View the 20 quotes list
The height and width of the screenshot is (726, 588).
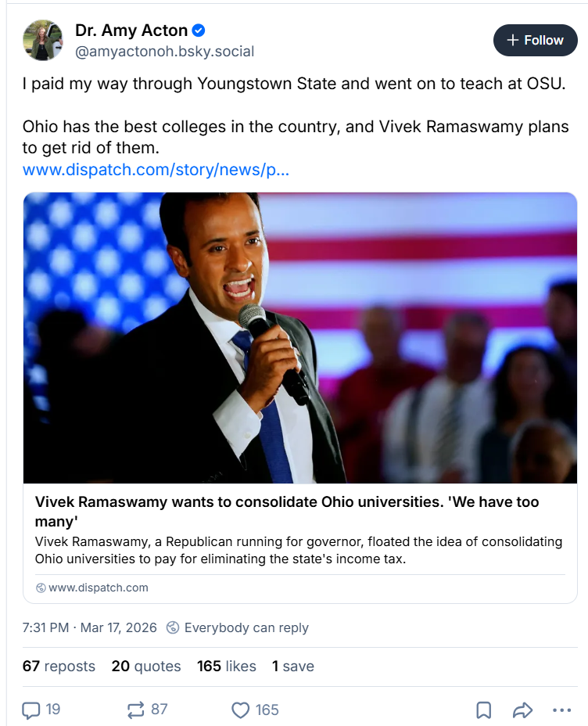(146, 666)
